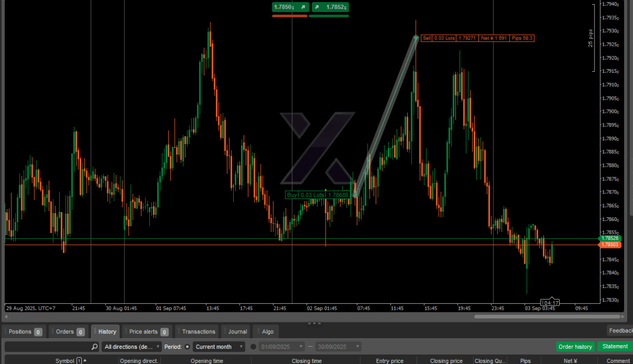Switch to the Positions tab

(x=25, y=332)
